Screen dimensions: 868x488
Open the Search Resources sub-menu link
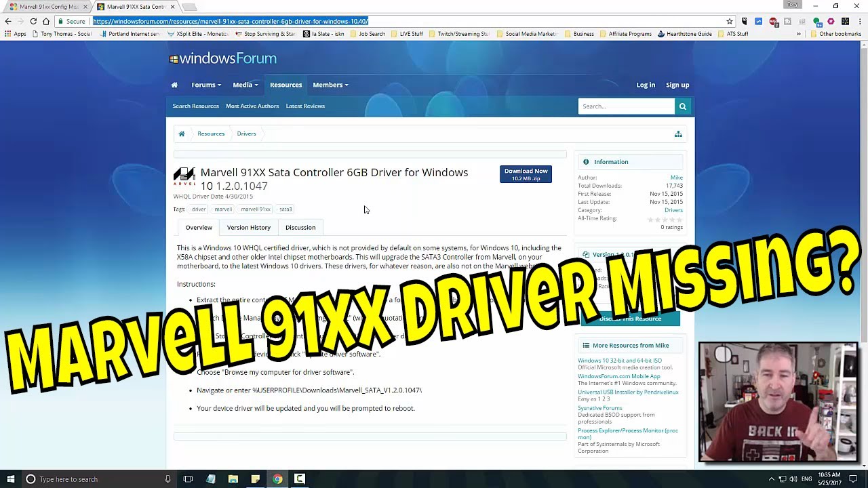pos(196,106)
